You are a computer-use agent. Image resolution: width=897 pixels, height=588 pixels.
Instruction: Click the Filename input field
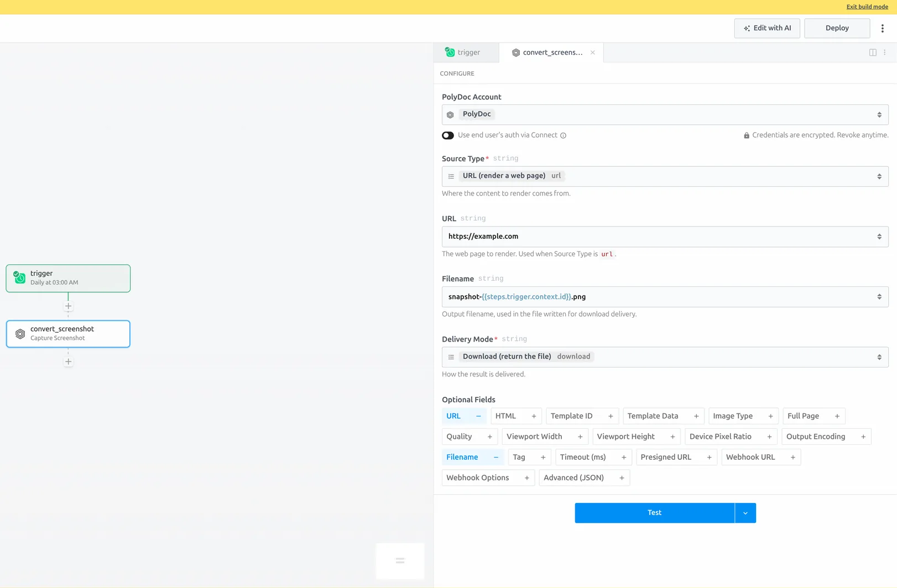point(665,297)
